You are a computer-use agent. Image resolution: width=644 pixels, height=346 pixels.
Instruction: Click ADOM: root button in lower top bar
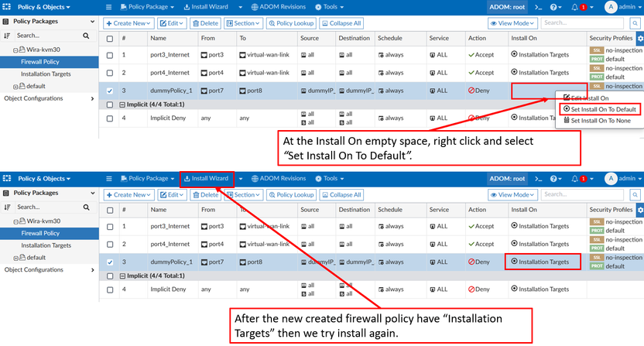click(507, 179)
